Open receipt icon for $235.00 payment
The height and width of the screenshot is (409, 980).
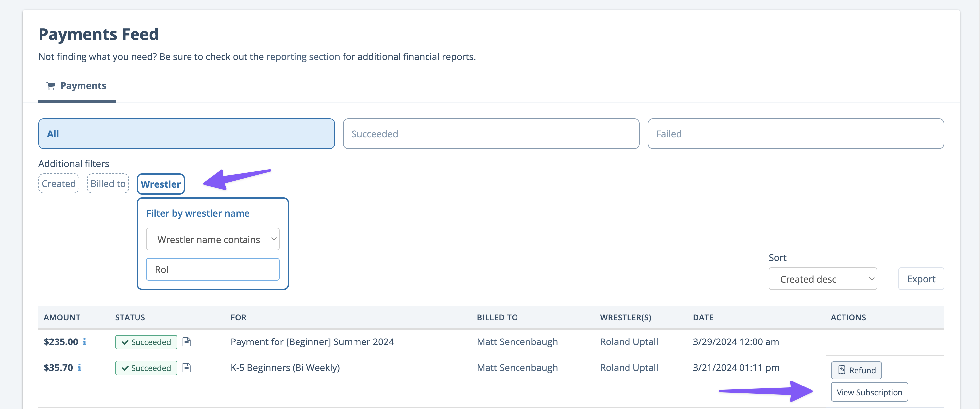[187, 342]
